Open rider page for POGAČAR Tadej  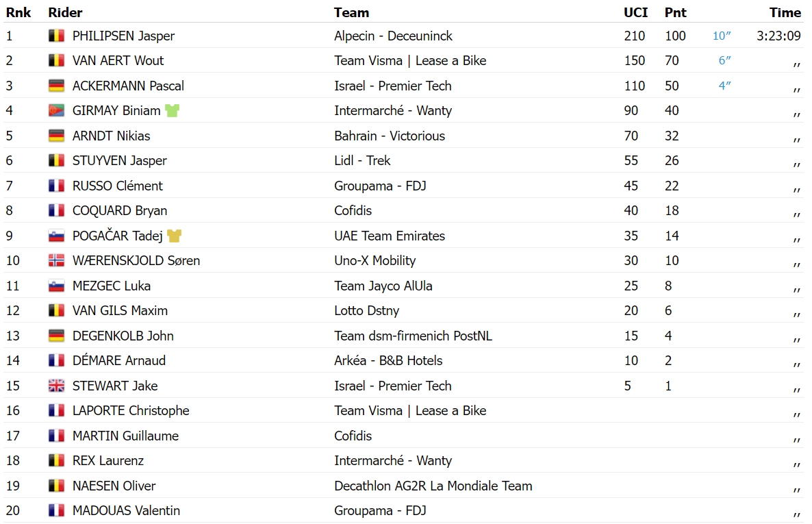(x=118, y=236)
